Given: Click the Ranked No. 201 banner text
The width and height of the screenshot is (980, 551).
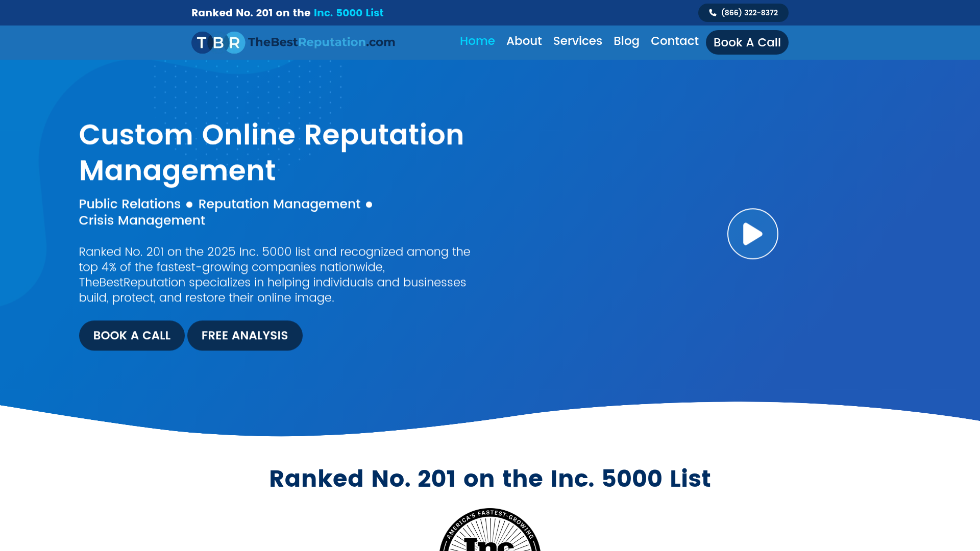Looking at the screenshot, I should click(x=251, y=13).
